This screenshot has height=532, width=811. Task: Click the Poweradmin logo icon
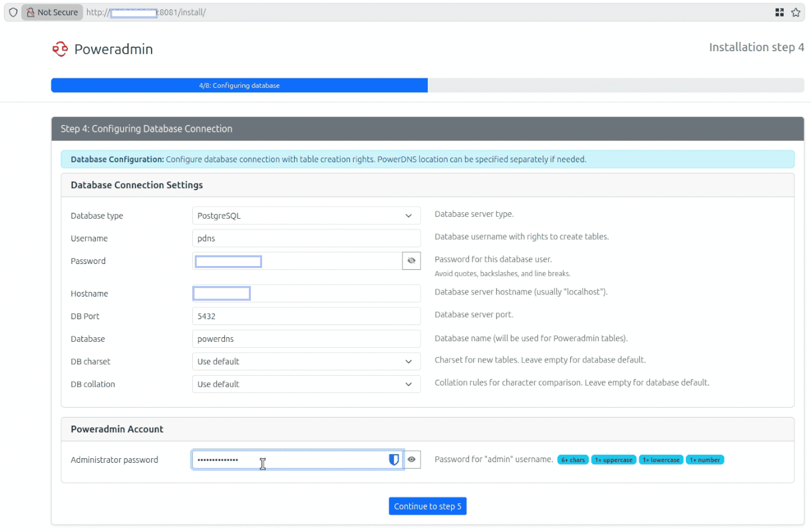pyautogui.click(x=60, y=49)
